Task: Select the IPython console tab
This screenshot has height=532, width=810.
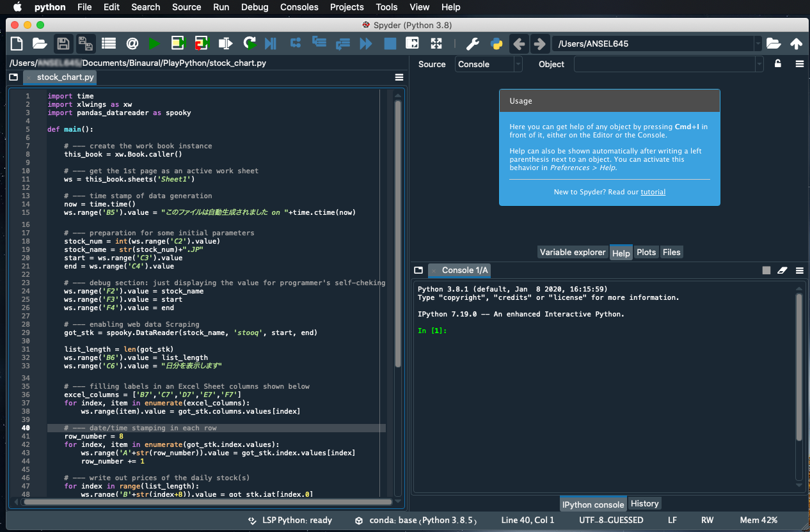Action: pyautogui.click(x=593, y=504)
